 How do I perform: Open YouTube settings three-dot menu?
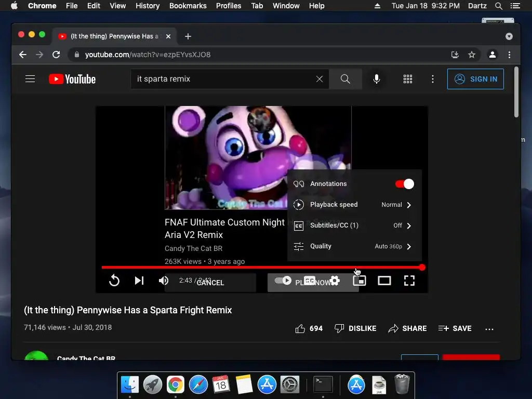click(433, 79)
